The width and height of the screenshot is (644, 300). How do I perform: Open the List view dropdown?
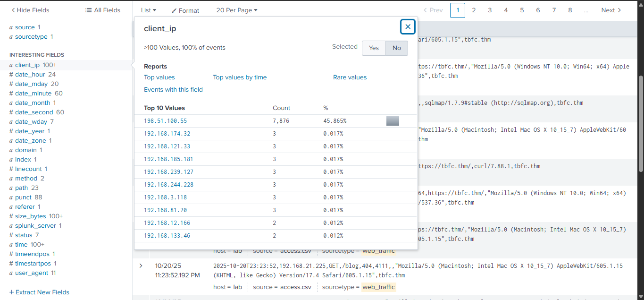pos(149,10)
